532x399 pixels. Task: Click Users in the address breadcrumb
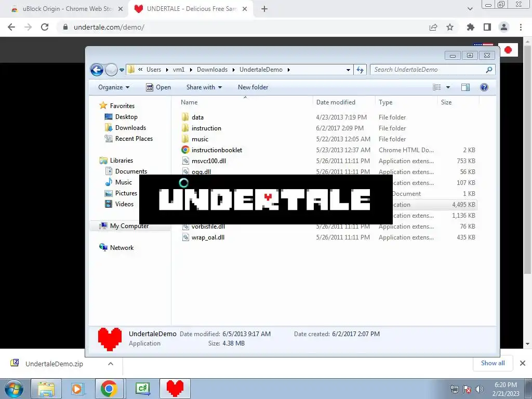pos(154,70)
